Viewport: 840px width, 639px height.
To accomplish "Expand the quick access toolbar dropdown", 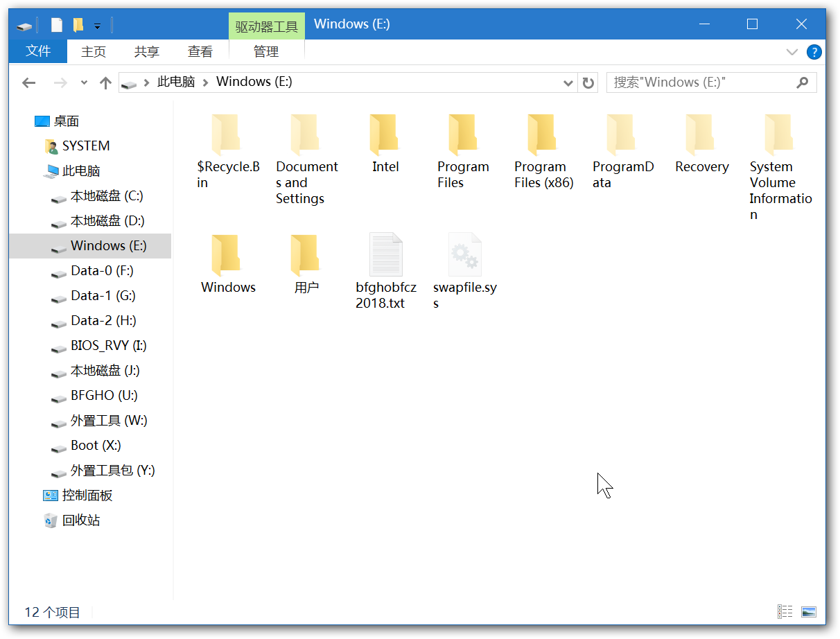I will [97, 26].
